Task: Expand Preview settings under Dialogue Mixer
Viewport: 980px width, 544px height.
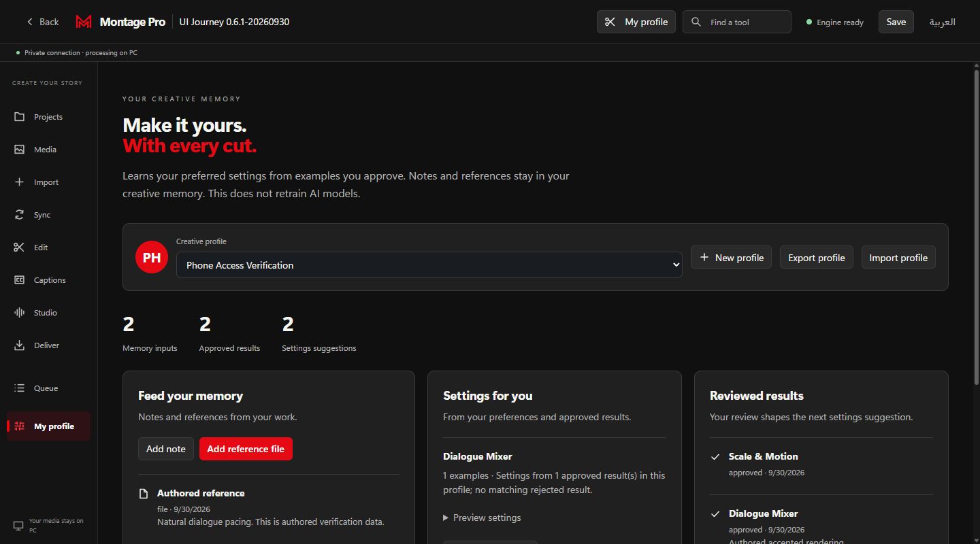Action: 482,517
